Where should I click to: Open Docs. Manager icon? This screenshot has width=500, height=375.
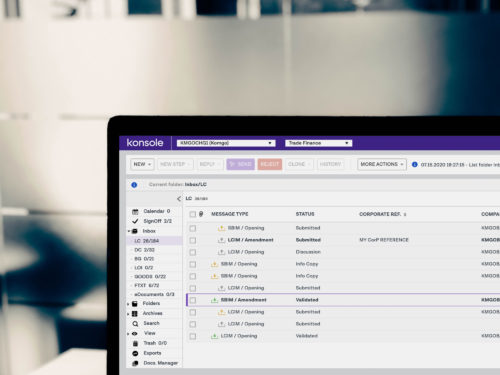click(135, 363)
